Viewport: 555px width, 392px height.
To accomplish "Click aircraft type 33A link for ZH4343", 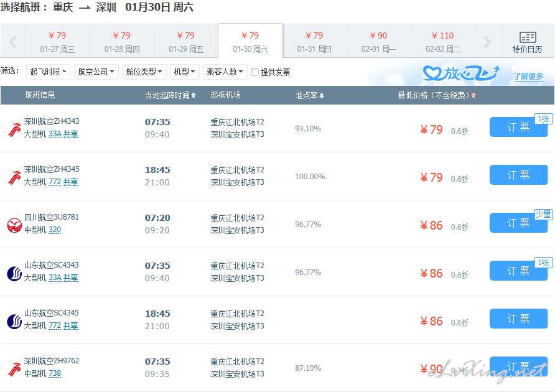I will pos(55,134).
